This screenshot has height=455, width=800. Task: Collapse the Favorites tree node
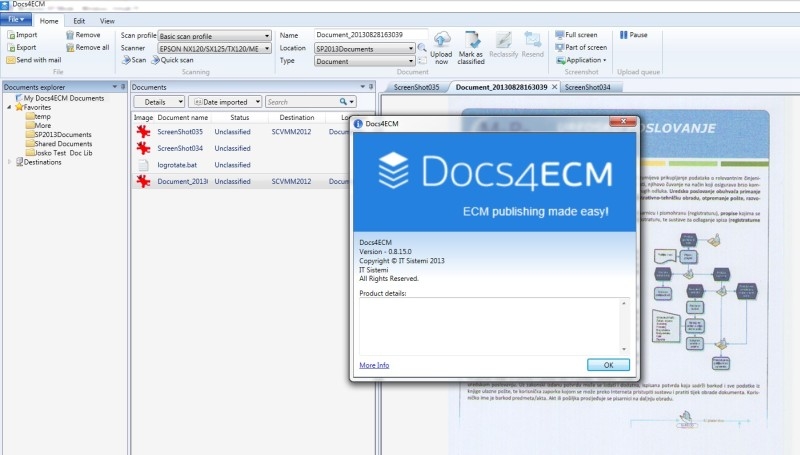(x=9, y=108)
